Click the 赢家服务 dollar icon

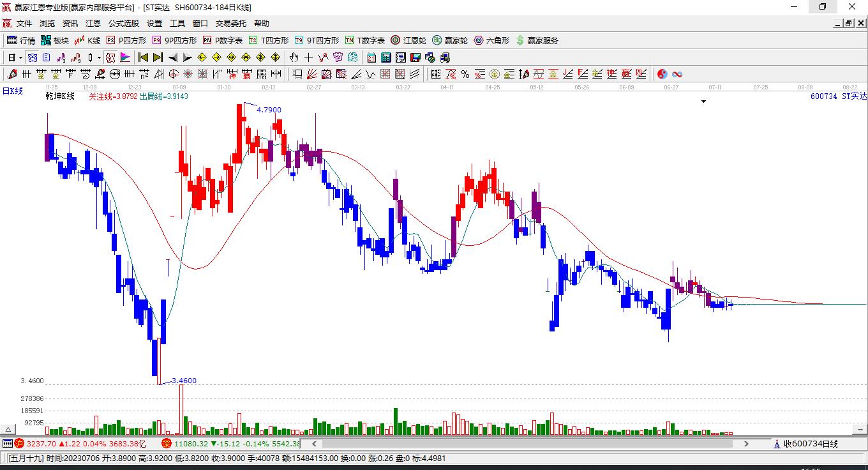520,40
